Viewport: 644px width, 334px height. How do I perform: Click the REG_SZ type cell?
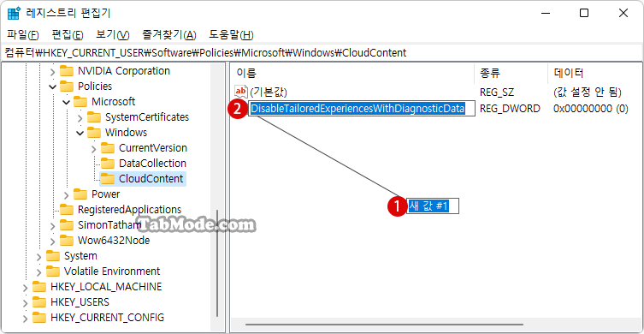tap(497, 92)
